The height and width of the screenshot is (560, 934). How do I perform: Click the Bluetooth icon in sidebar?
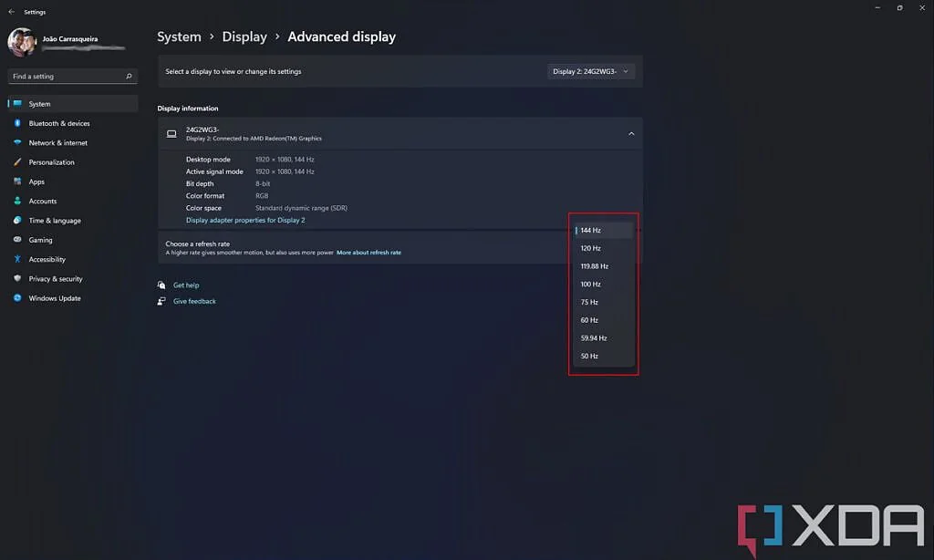17,123
